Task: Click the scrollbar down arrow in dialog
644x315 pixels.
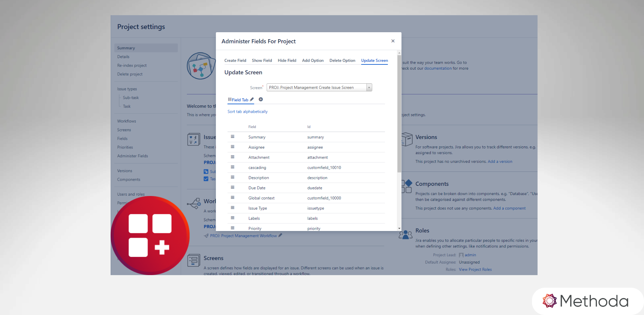Action: [x=399, y=229]
